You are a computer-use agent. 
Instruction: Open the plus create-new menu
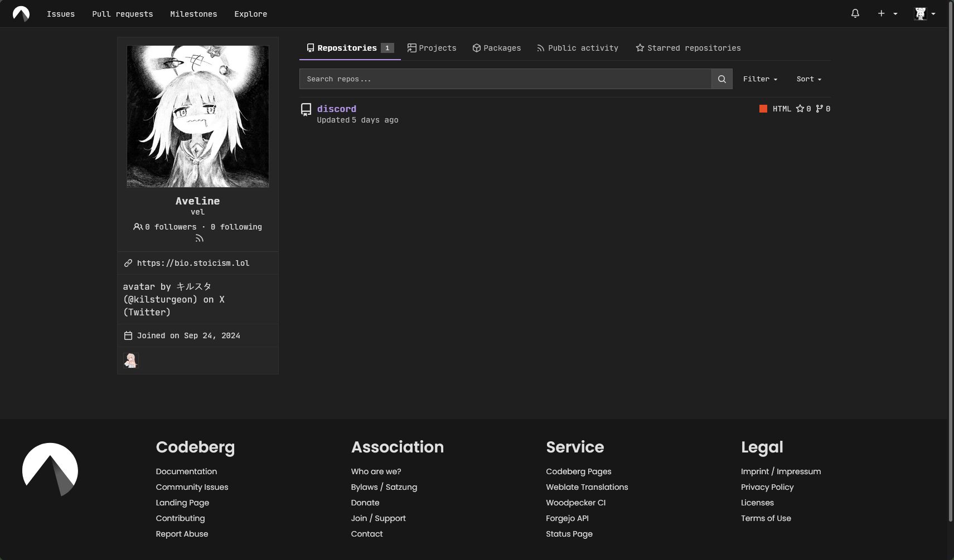pyautogui.click(x=887, y=13)
